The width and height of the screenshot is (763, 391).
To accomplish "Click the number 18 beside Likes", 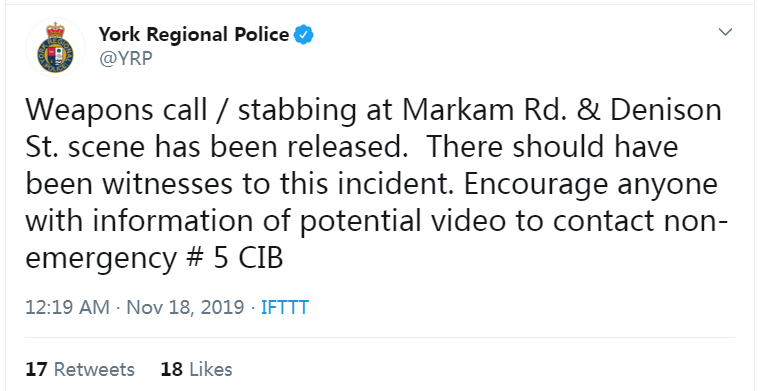I will pyautogui.click(x=172, y=369).
